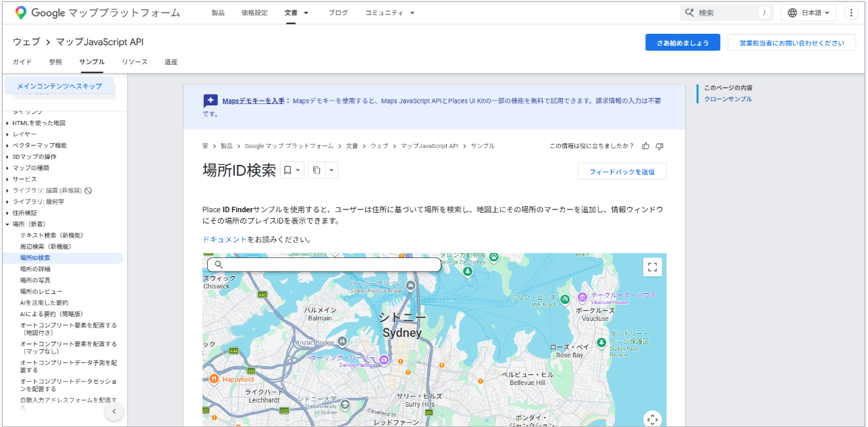Switch to the 遺産 tab
The width and height of the screenshot is (868, 427).
click(x=171, y=62)
